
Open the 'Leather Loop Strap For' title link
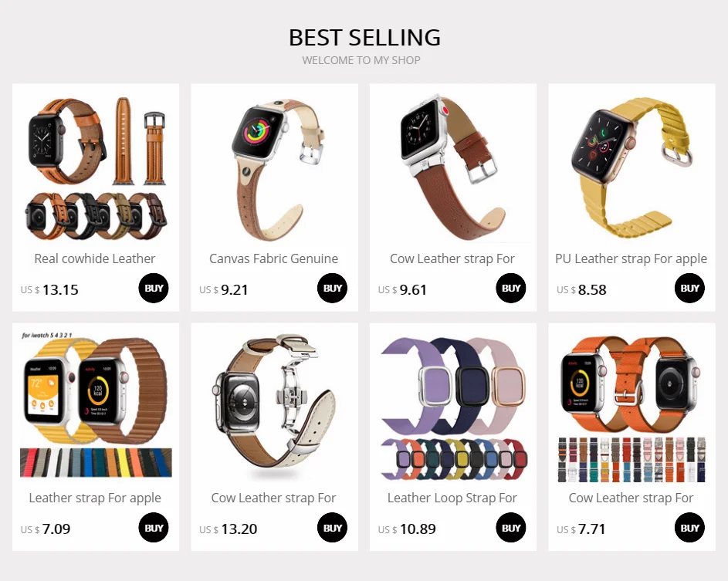coord(452,498)
